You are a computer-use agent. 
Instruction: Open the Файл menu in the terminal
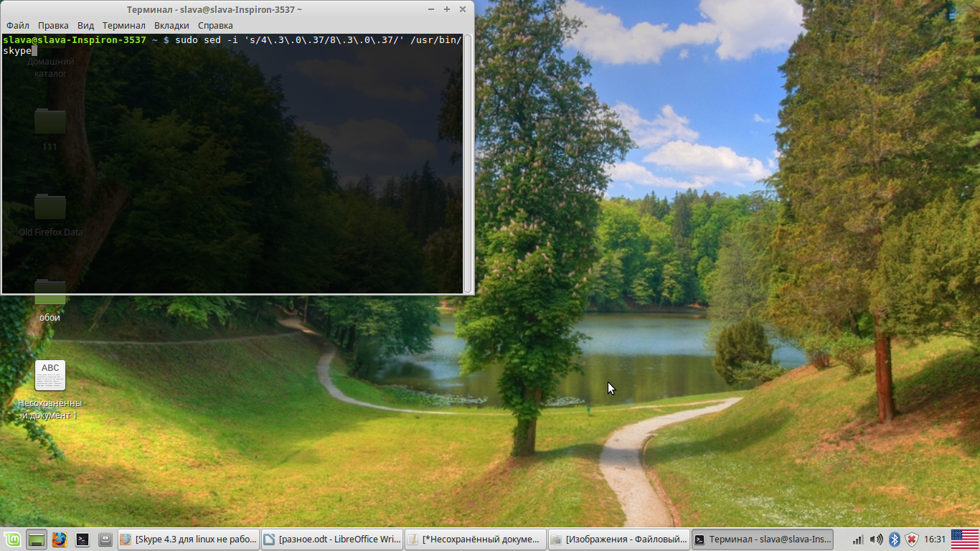pyautogui.click(x=18, y=25)
